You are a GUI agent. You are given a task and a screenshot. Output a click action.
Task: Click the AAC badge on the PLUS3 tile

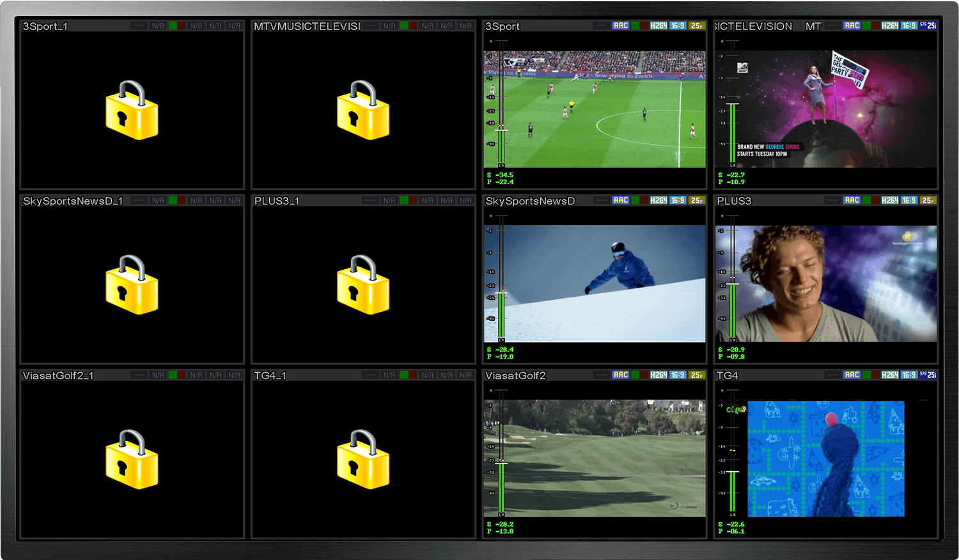(852, 200)
